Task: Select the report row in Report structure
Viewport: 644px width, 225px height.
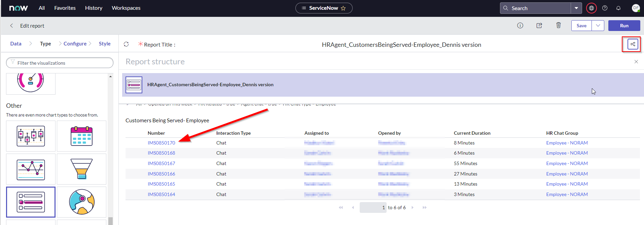Action: tap(383, 85)
